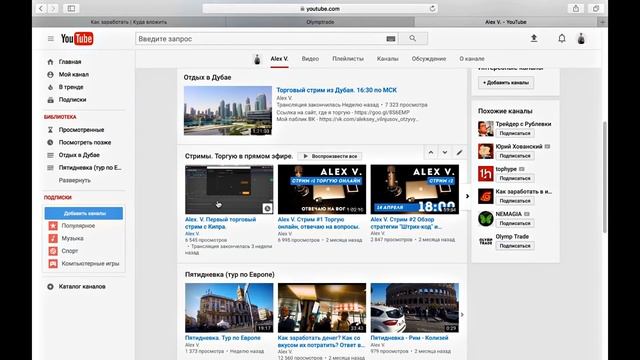Switch to the Обсуждение tab
Image resolution: width=640 pixels, height=360 pixels.
(x=429, y=59)
